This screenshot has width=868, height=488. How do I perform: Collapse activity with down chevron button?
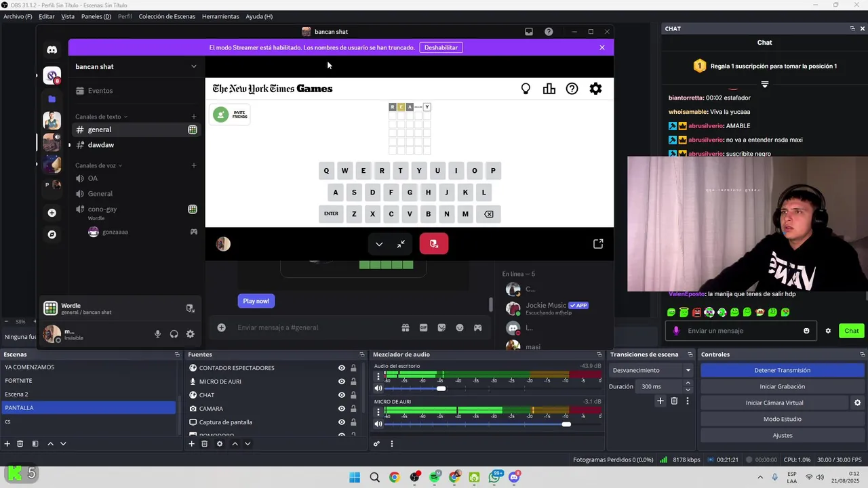[379, 244]
